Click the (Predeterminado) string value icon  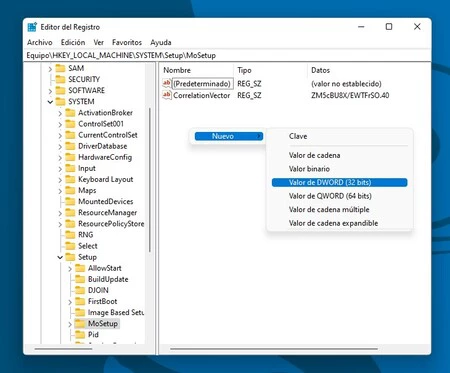(167, 83)
